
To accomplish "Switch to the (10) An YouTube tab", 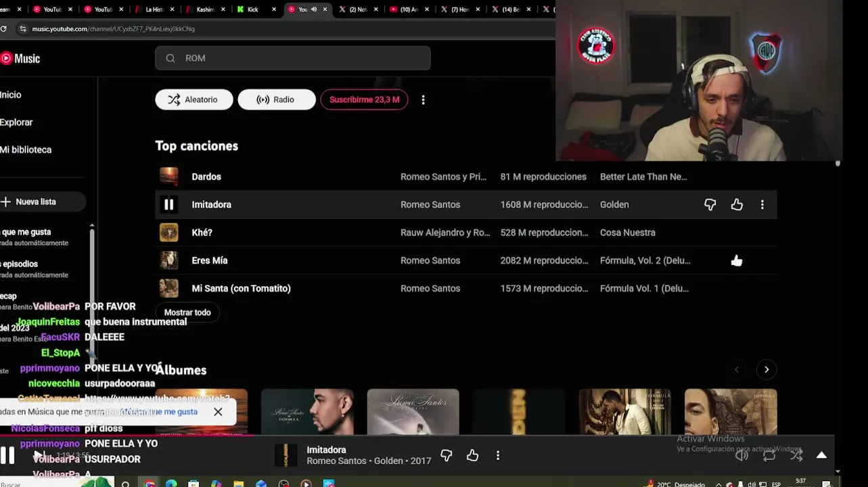I will coord(410,9).
